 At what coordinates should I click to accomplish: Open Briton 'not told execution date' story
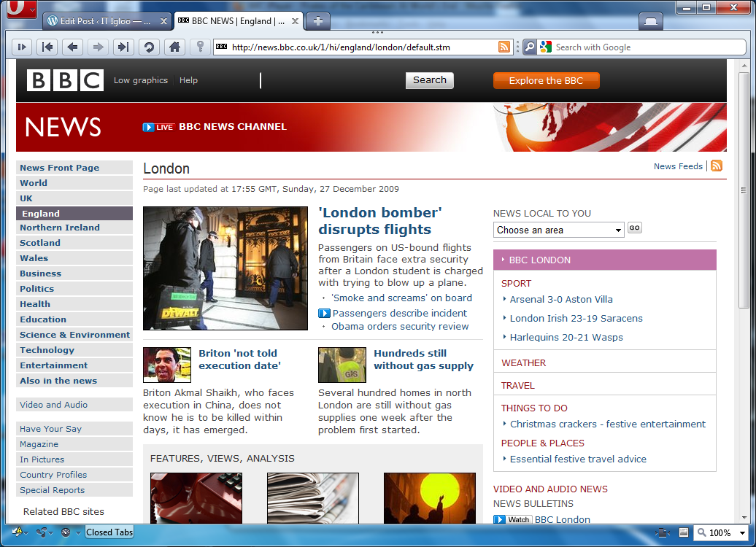click(239, 360)
